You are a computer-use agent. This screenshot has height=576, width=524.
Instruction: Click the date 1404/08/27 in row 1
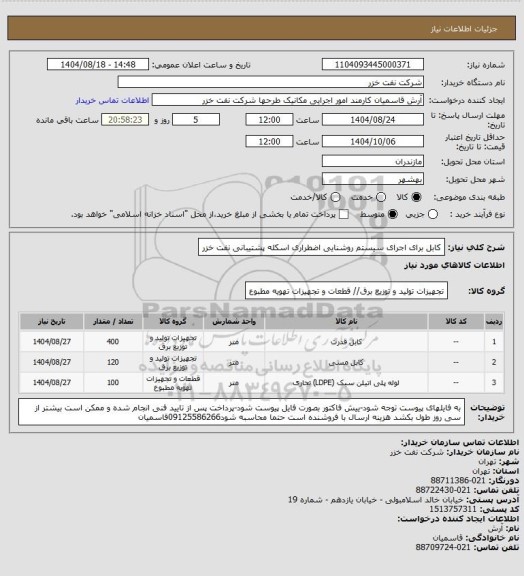52,342
